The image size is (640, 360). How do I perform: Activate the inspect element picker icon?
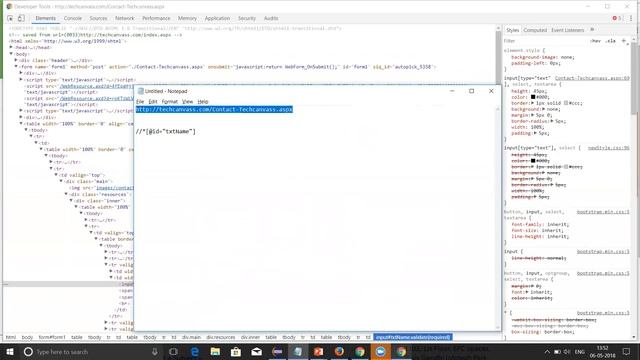(10, 18)
